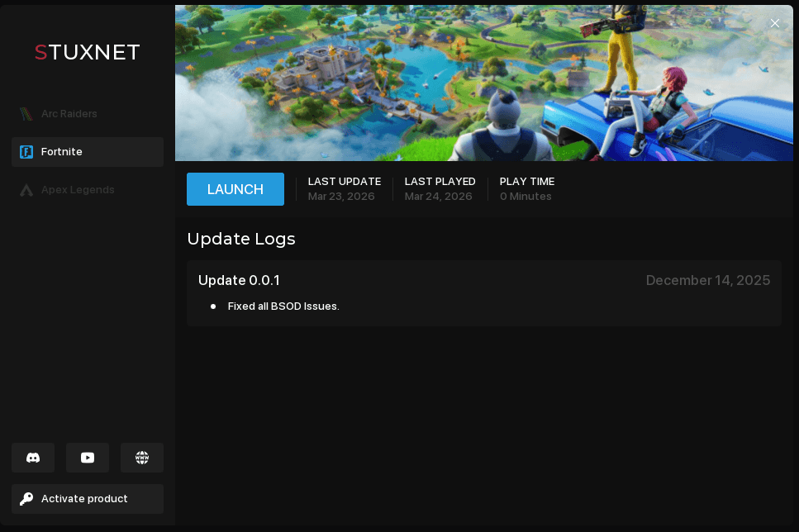Click the Apex Legends game icon

[x=26, y=190]
